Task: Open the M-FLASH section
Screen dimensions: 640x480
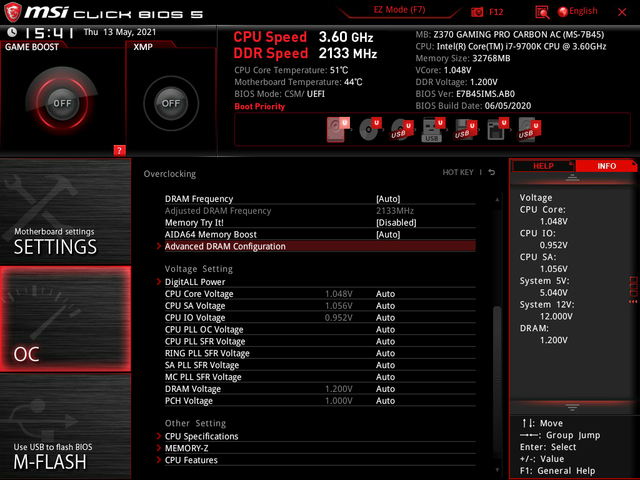Action: coord(65,426)
